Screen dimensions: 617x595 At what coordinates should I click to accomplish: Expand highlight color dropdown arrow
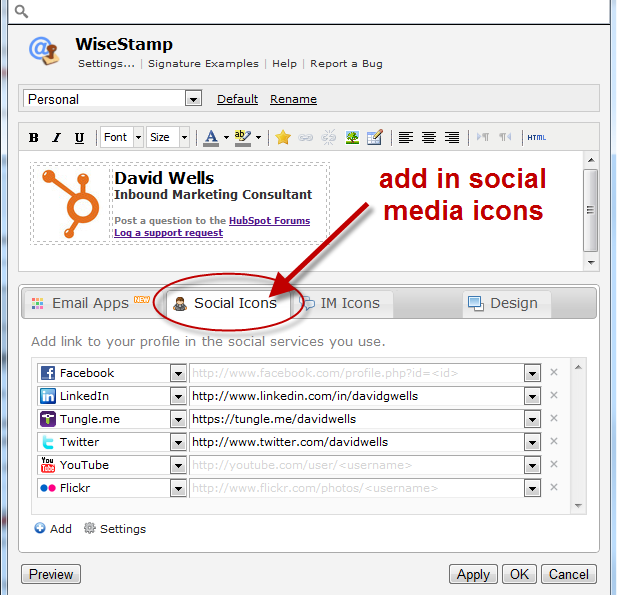(x=258, y=137)
